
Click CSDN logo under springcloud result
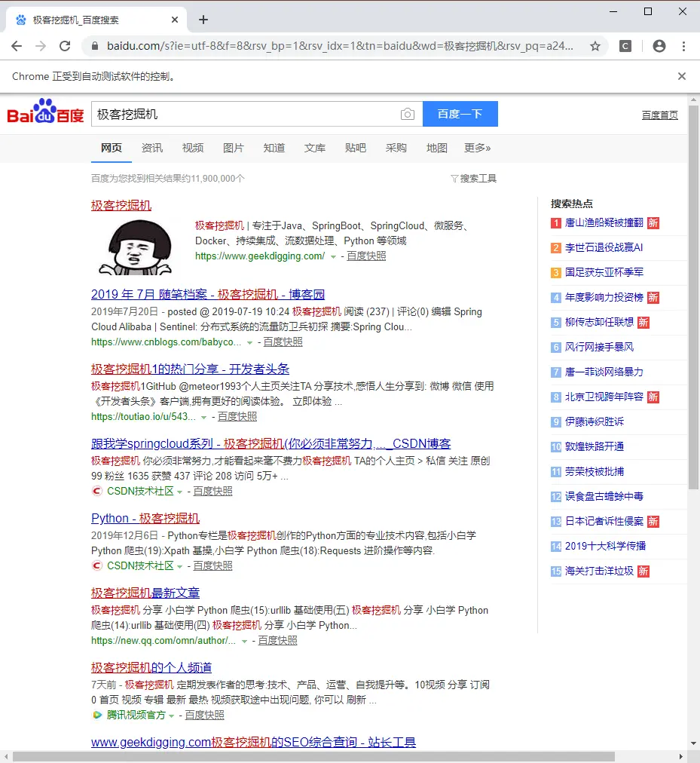coord(96,491)
